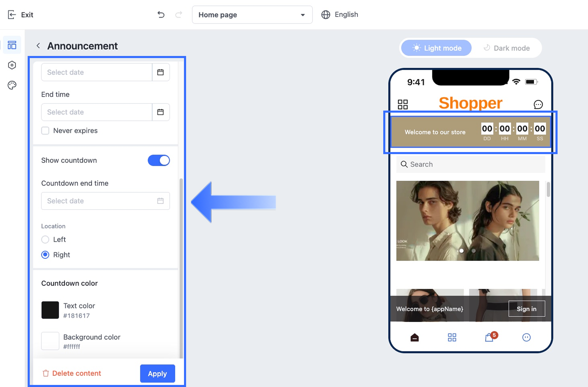The image size is (588, 387).
Task: Click the #ffffff background color value
Action: [x=72, y=347]
